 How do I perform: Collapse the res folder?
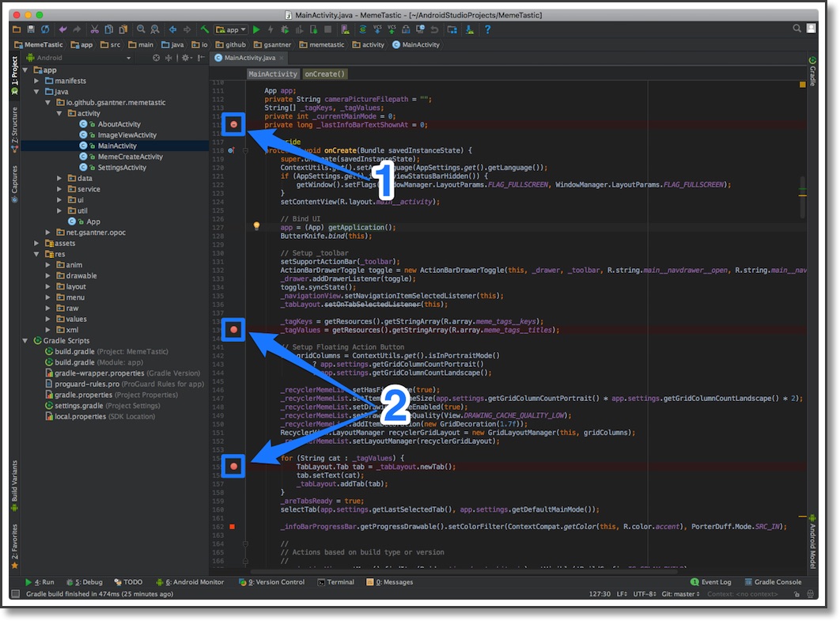[x=36, y=255]
